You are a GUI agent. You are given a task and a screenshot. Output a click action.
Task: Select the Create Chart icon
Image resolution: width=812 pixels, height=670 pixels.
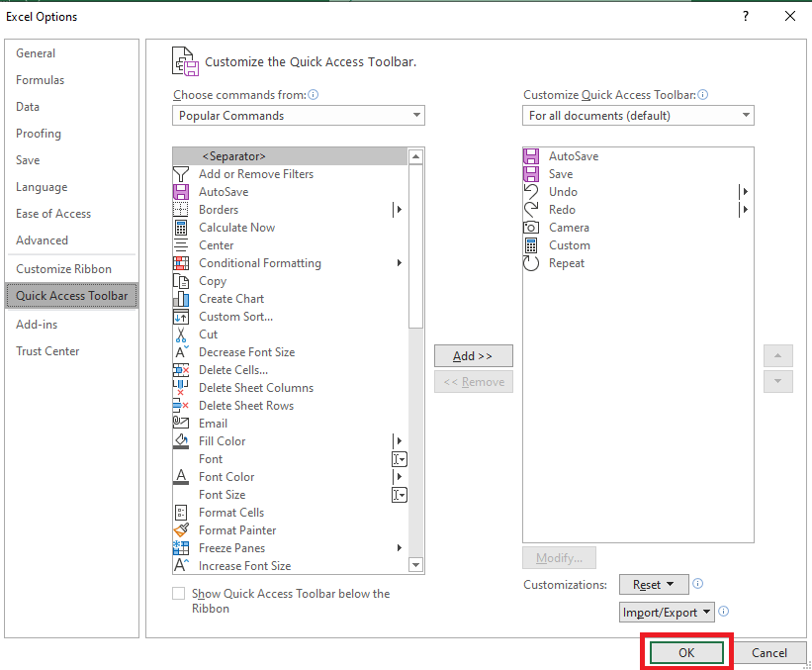click(181, 299)
